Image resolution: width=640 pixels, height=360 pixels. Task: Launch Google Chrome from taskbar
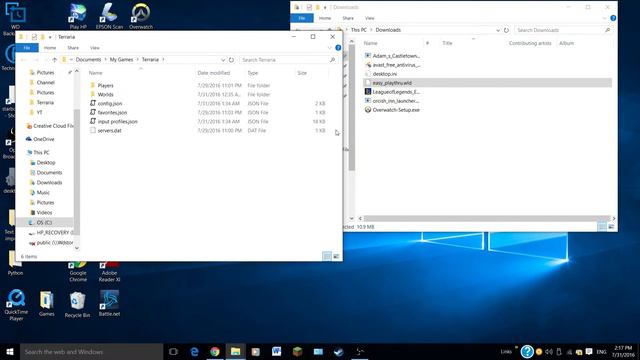[x=215, y=351]
